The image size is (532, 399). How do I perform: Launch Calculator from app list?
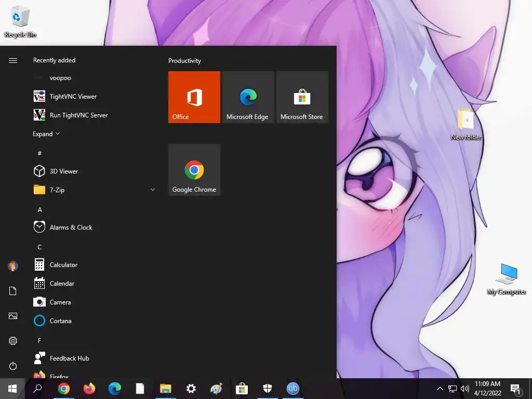[95, 264]
